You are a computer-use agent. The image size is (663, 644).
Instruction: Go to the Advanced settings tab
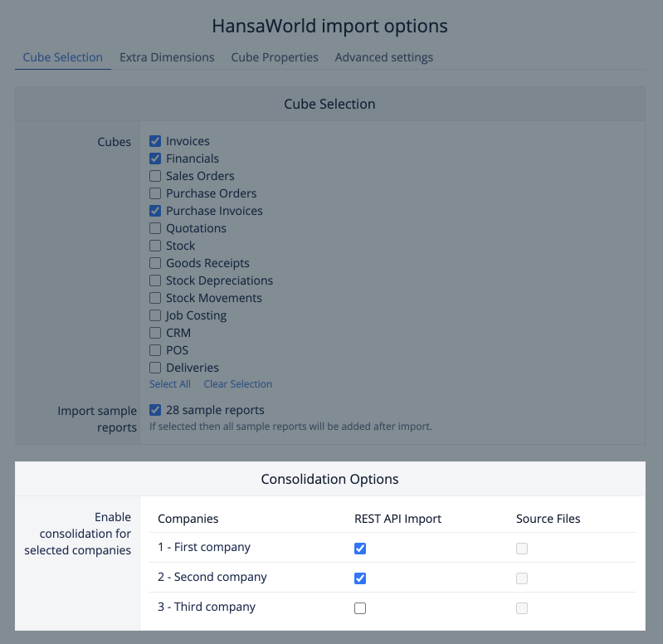[383, 57]
